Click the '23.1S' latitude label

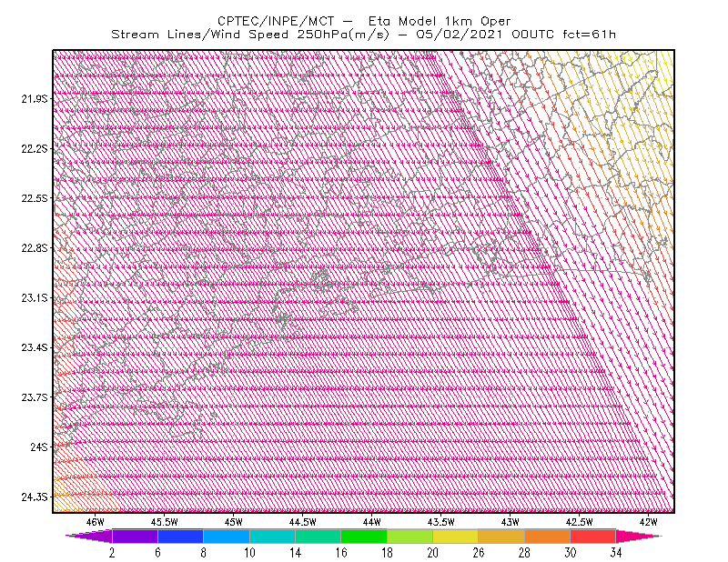[35, 297]
